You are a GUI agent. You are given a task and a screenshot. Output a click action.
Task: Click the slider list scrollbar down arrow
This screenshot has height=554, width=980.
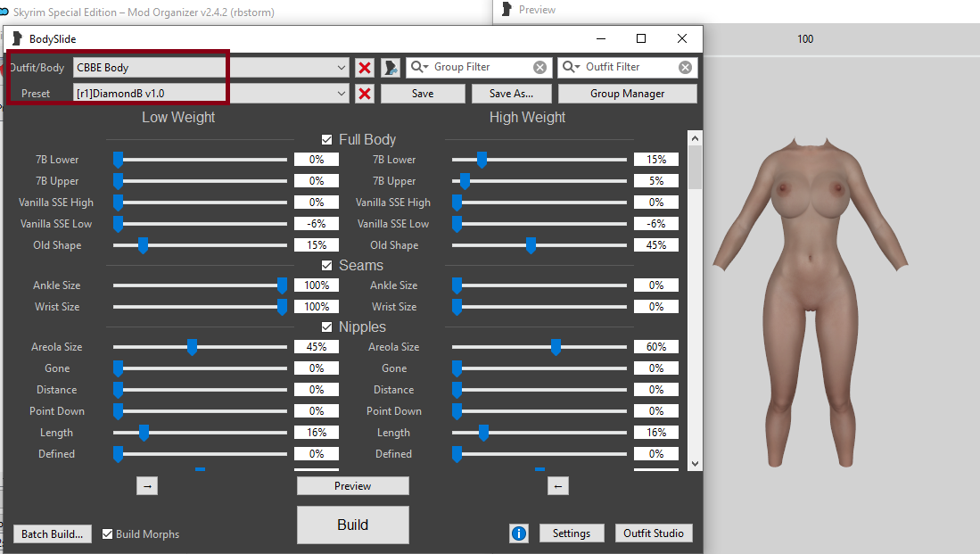(695, 463)
